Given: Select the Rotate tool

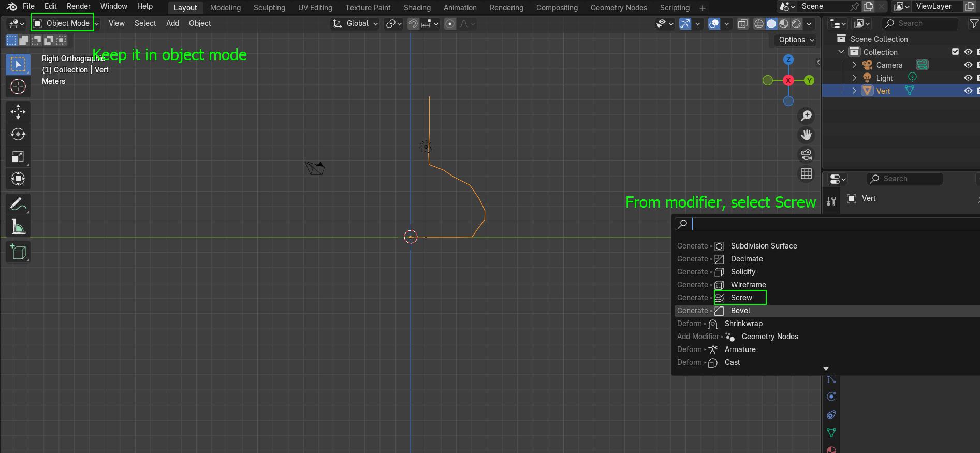Looking at the screenshot, I should click(x=18, y=134).
